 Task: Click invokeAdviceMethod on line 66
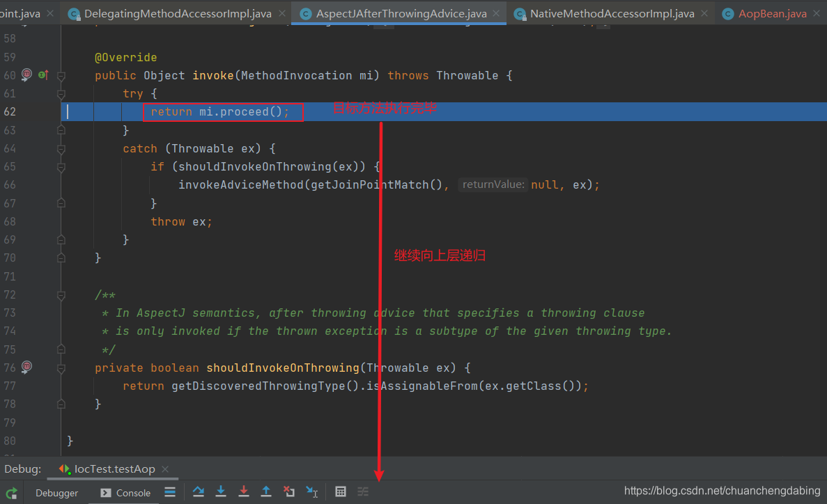pyautogui.click(x=240, y=184)
